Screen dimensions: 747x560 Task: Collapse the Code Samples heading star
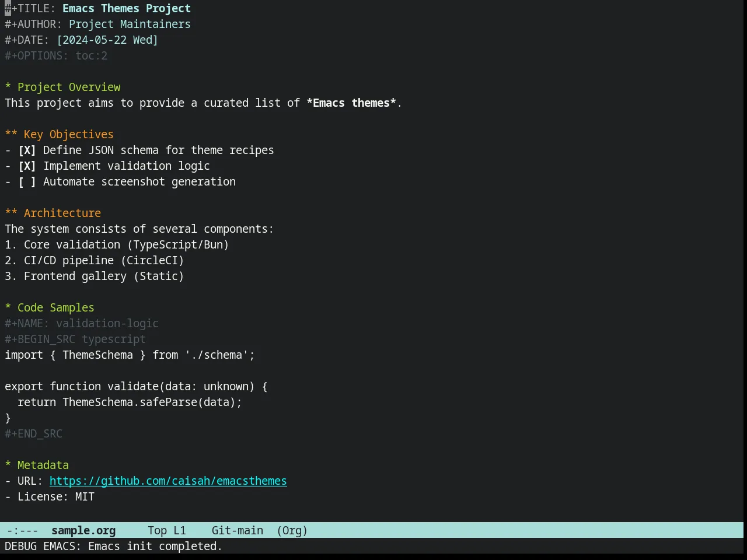[8, 308]
